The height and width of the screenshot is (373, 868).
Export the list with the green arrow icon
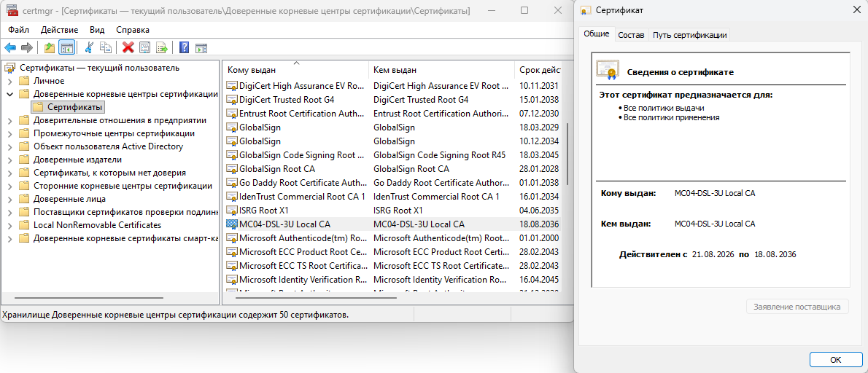[x=162, y=47]
